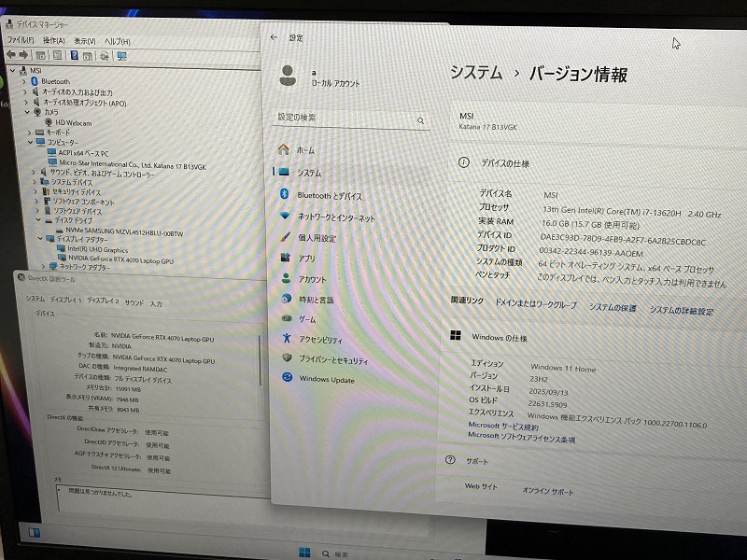Open ヘルプ(H) menu in Device Manager
The height and width of the screenshot is (560, 747).
[x=118, y=41]
